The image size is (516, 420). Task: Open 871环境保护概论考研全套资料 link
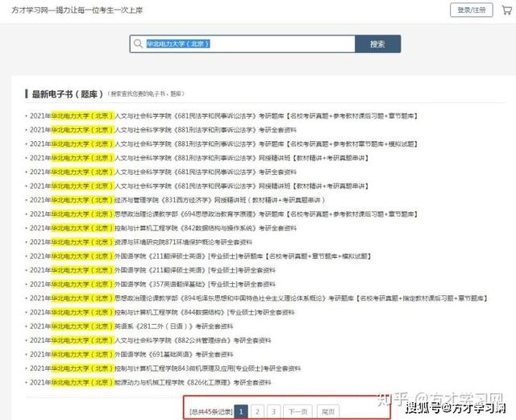pyautogui.click(x=141, y=242)
